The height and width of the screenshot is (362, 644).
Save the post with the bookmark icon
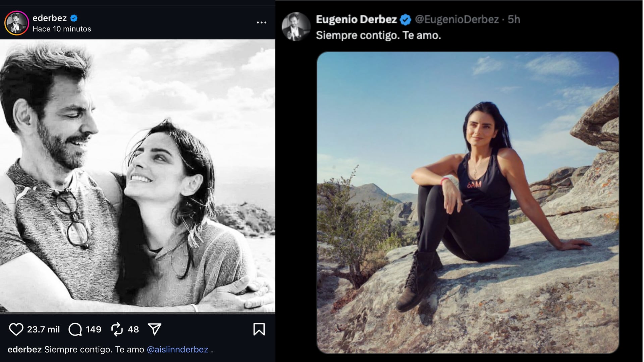click(259, 329)
